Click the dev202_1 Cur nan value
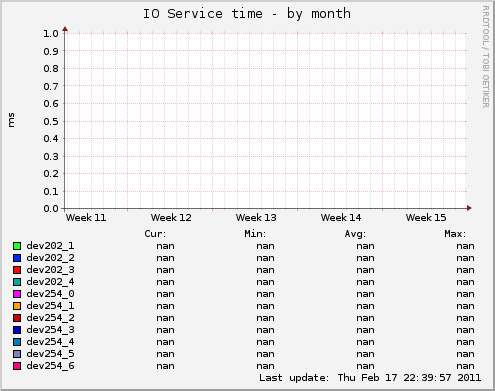The image size is (495, 391). (165, 246)
